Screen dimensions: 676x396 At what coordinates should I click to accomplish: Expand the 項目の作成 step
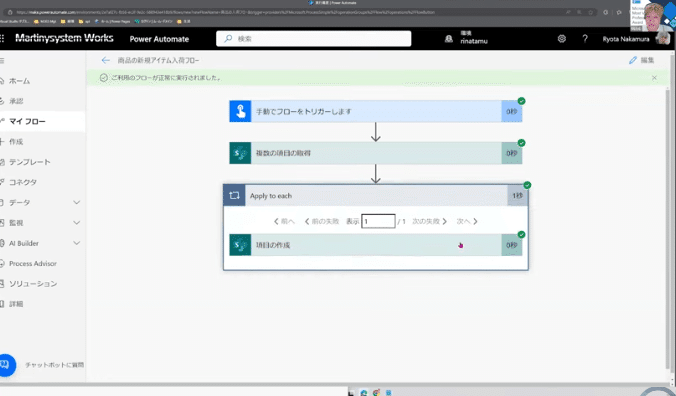pyautogui.click(x=376, y=245)
